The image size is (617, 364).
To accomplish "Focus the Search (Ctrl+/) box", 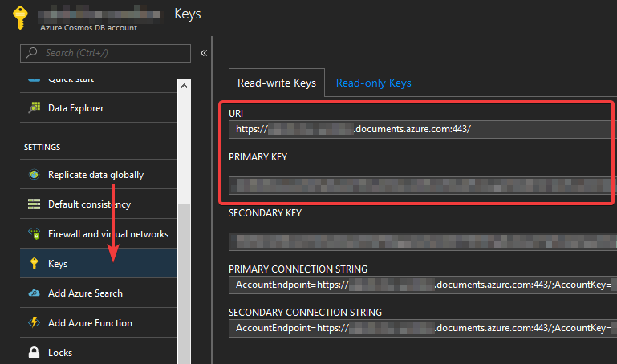I will (x=105, y=53).
